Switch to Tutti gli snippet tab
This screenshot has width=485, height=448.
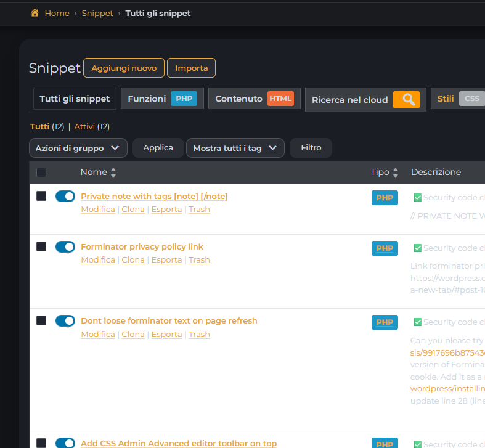[75, 99]
